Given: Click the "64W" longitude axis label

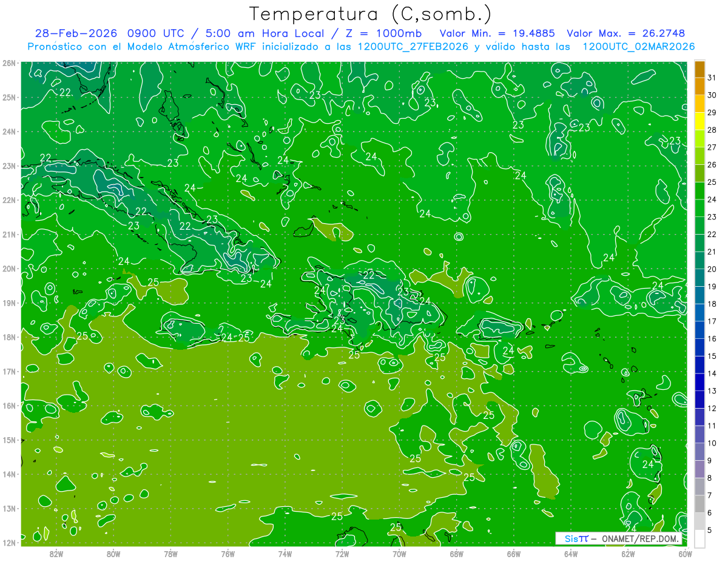Looking at the screenshot, I should (x=571, y=554).
